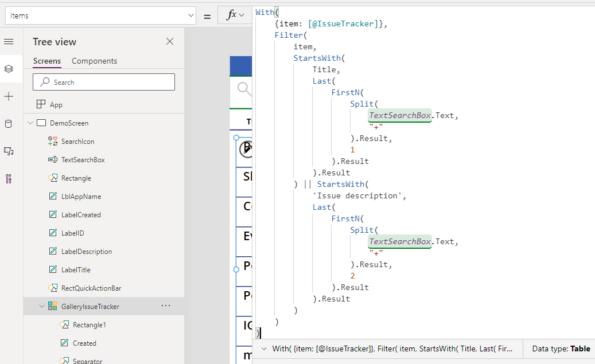Switch to the Components tab
595x364 pixels.
[95, 61]
